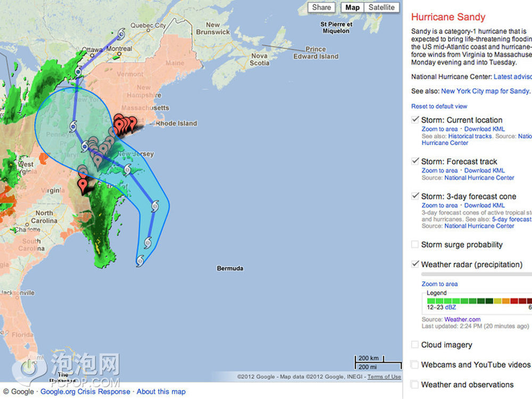Disable Storm: 3-day forecast cone layer
This screenshot has height=399, width=532.
tap(415, 196)
